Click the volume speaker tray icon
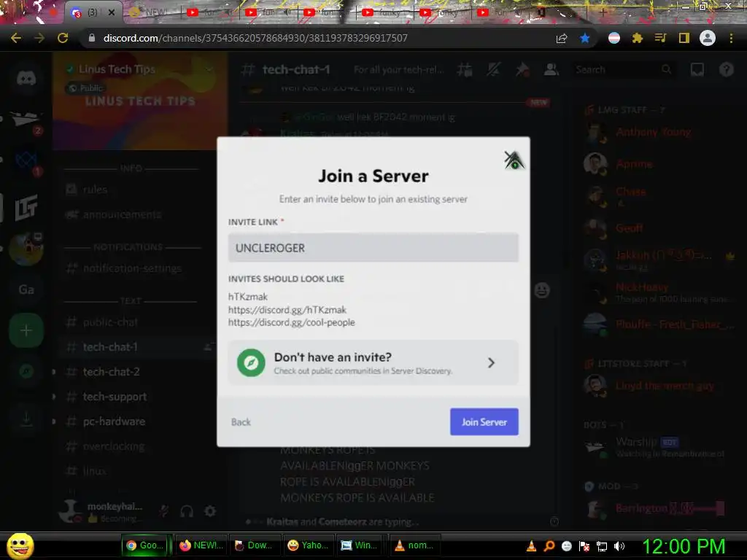Screen dimensions: 747x560 coord(619,546)
